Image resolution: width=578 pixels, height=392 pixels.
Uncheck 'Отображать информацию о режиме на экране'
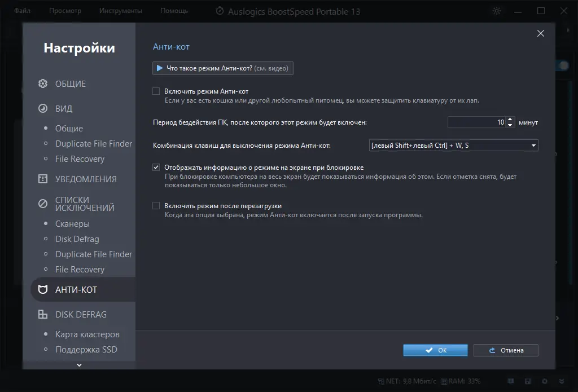tap(156, 168)
